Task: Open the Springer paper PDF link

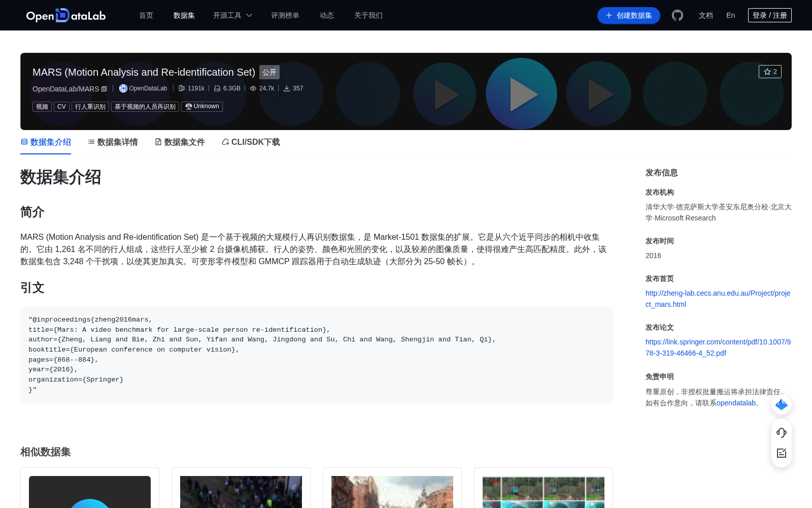Action: [718, 347]
